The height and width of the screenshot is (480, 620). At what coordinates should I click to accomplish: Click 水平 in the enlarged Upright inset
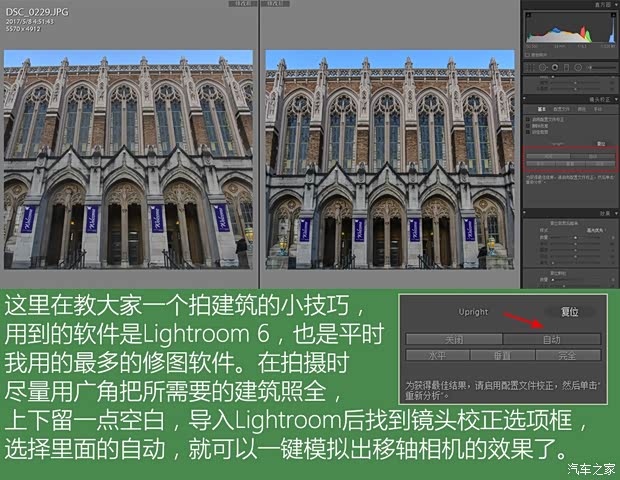pos(437,355)
